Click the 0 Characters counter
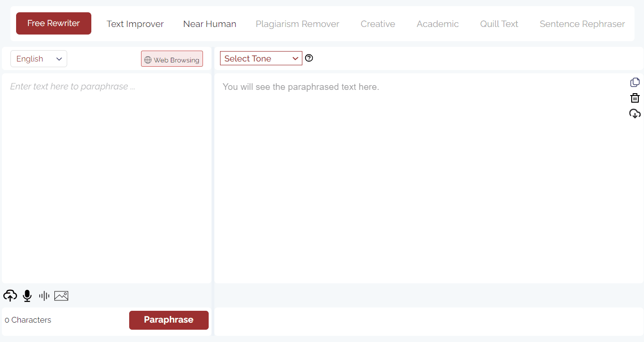The image size is (644, 342). tap(27, 320)
